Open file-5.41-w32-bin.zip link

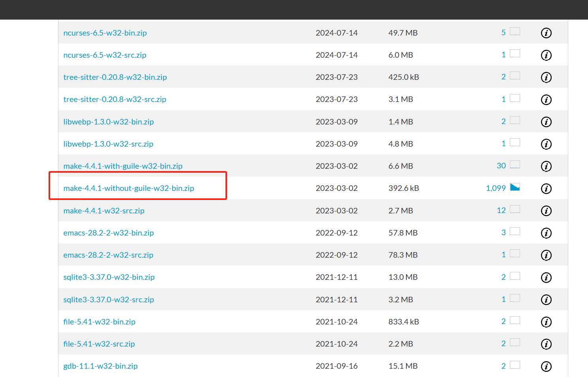click(99, 322)
